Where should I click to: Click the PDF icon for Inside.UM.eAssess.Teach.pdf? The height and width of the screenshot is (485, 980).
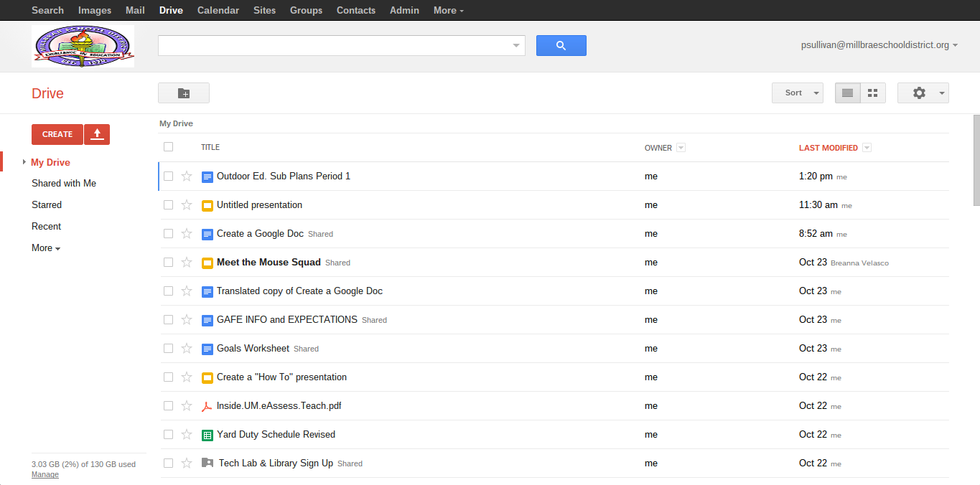pyautogui.click(x=207, y=406)
